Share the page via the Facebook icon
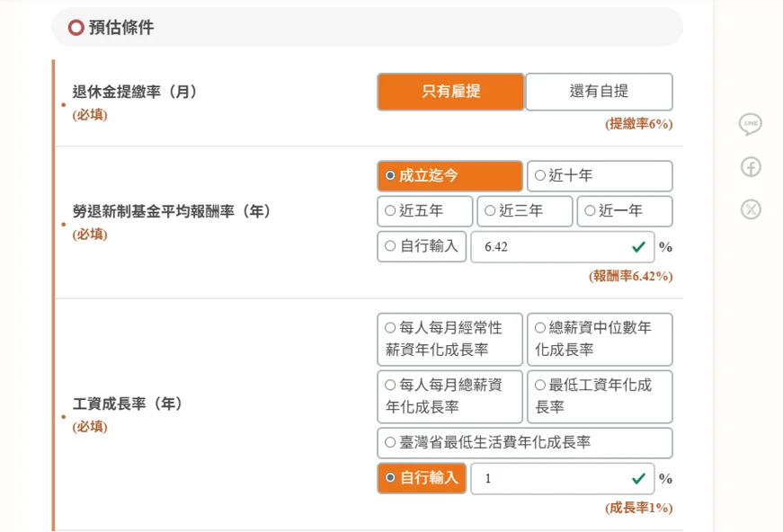Viewport: 783px width, 532px height. coord(751,167)
